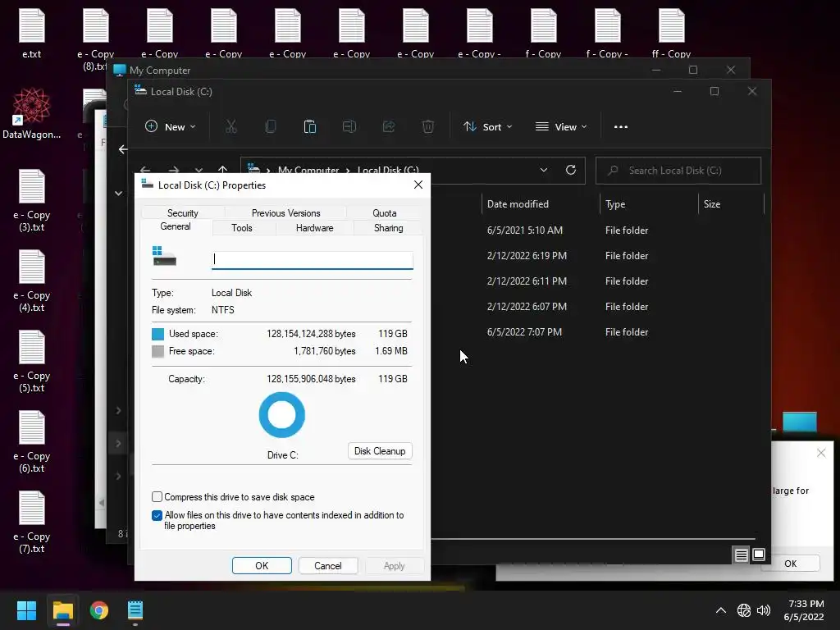
Task: Click OK in the Properties dialog
Action: pyautogui.click(x=262, y=566)
